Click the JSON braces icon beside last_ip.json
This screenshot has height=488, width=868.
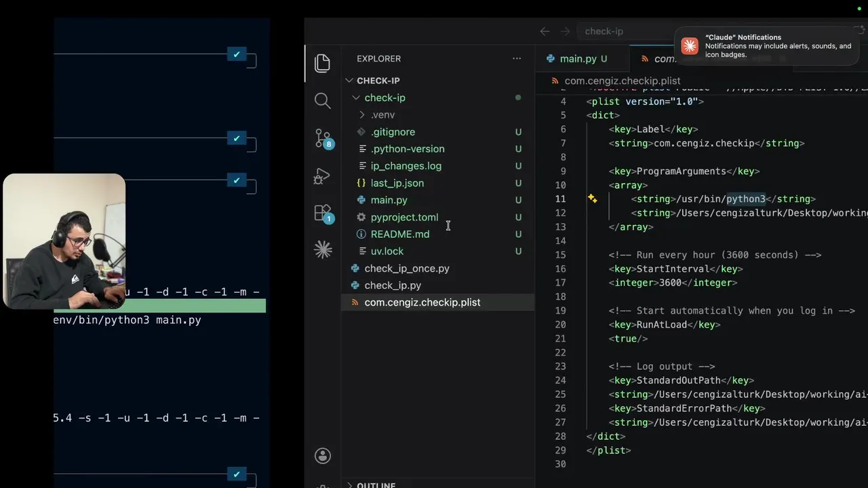(x=361, y=183)
